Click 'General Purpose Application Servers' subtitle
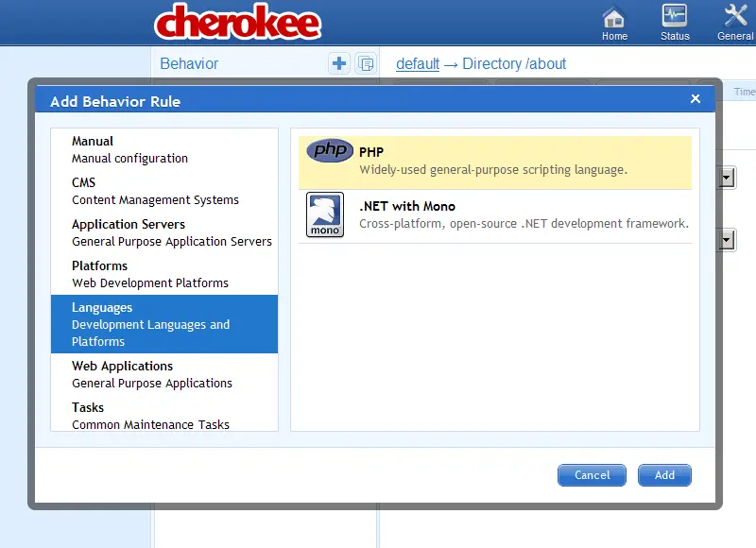Image resolution: width=756 pixels, height=548 pixels. pos(172,242)
